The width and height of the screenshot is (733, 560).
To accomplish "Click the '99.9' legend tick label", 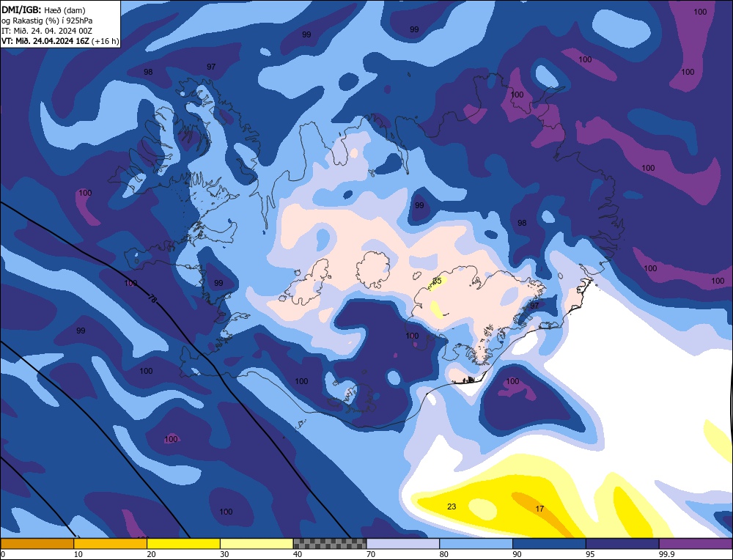I will pos(666,554).
